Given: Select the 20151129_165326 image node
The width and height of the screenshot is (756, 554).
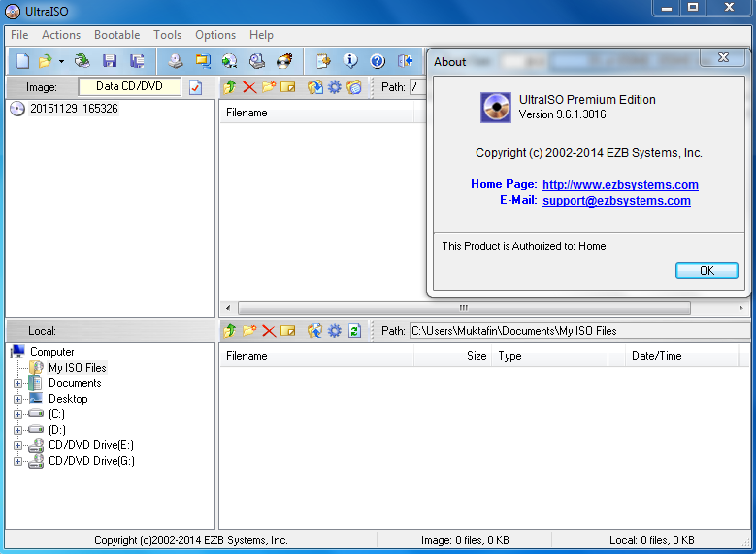Looking at the screenshot, I should [74, 109].
